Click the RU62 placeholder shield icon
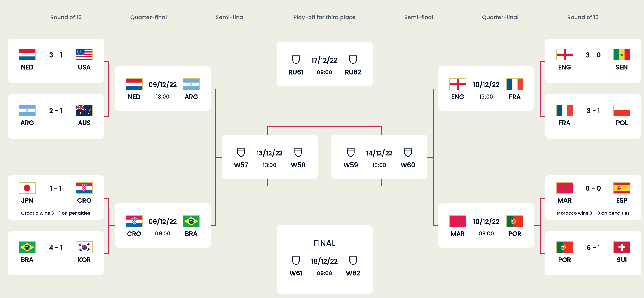The image size is (644, 298). (x=353, y=60)
